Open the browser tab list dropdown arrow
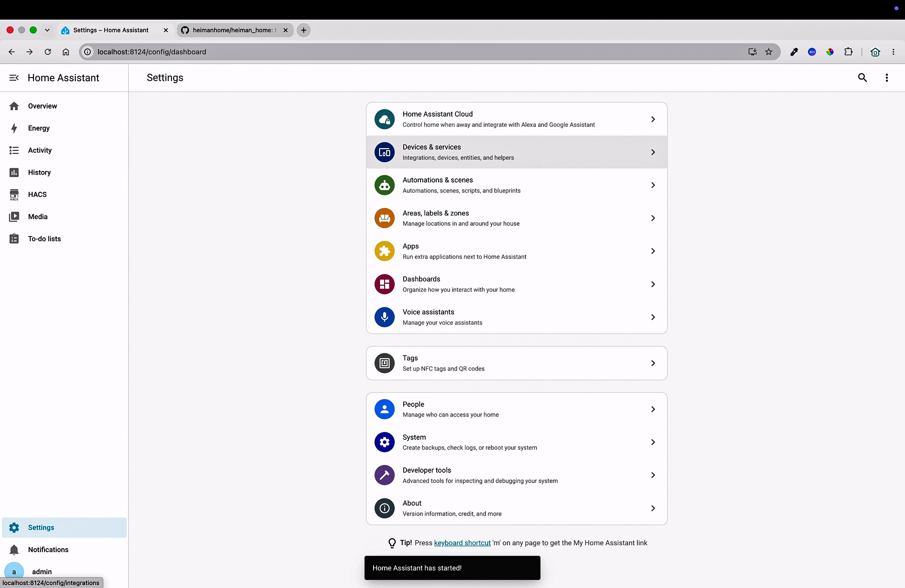 pyautogui.click(x=47, y=30)
